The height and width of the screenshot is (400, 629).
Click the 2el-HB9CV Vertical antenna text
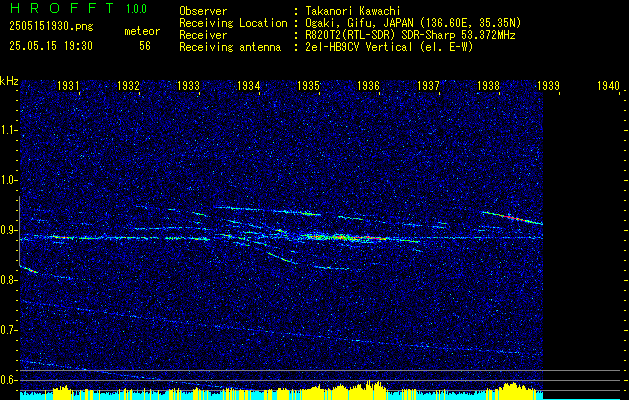click(388, 47)
